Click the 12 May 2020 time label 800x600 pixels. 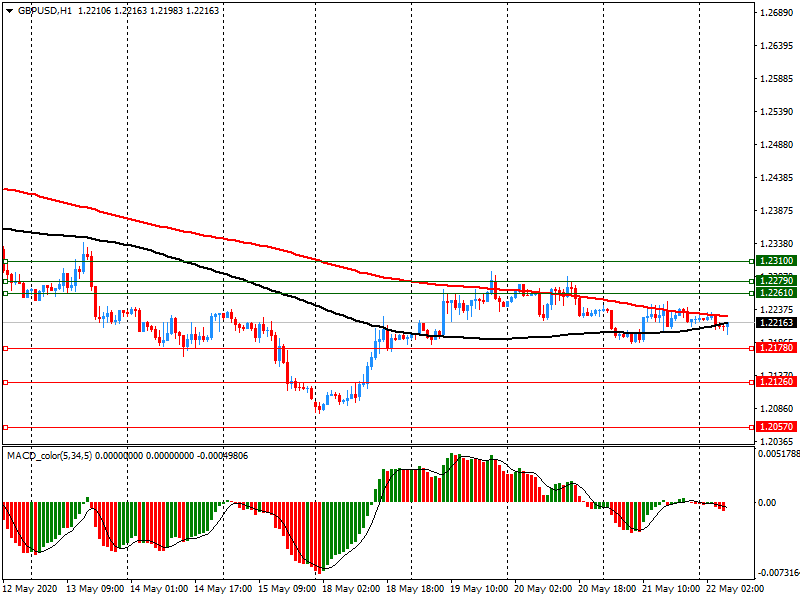(31, 588)
